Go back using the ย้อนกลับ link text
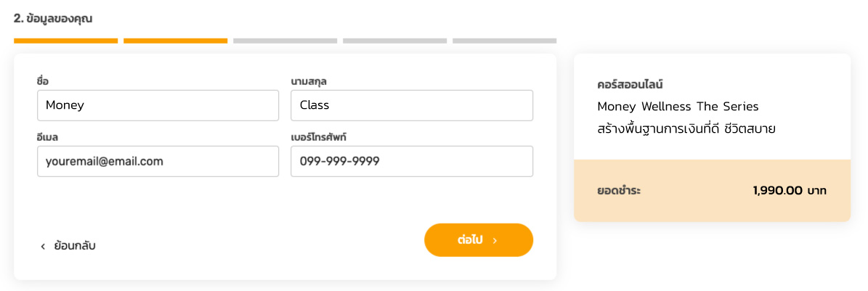The height and width of the screenshot is (291, 868). [75, 246]
